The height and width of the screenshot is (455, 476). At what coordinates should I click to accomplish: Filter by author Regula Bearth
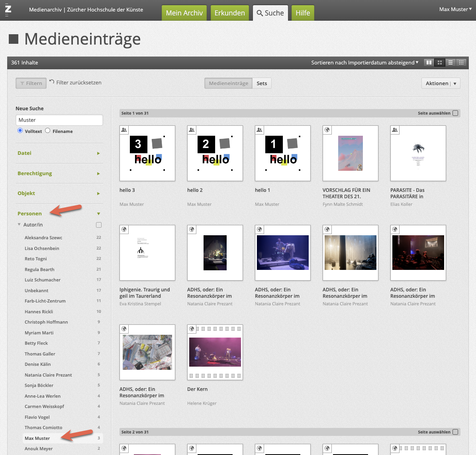pyautogui.click(x=63, y=269)
